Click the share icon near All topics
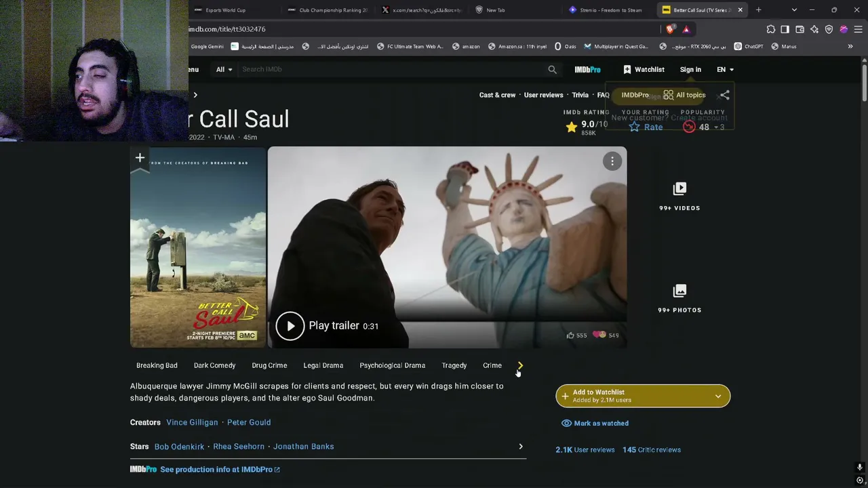This screenshot has width=868, height=488. 724,95
